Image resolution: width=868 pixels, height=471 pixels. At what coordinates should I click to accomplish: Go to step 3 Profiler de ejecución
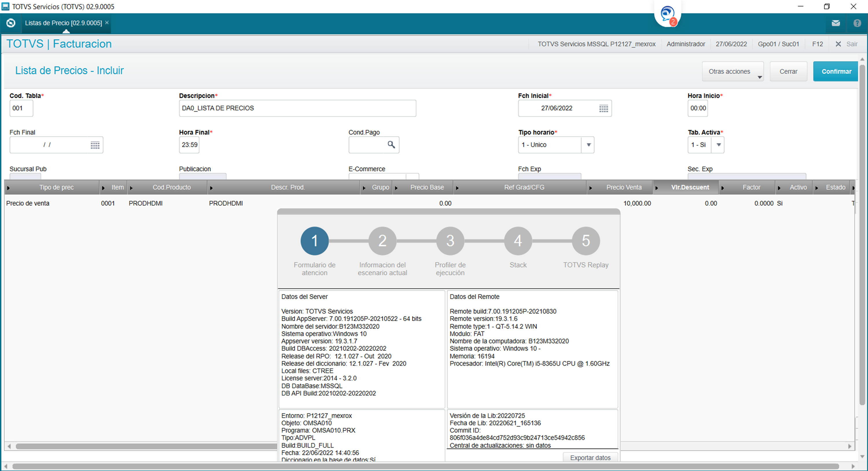pyautogui.click(x=450, y=241)
